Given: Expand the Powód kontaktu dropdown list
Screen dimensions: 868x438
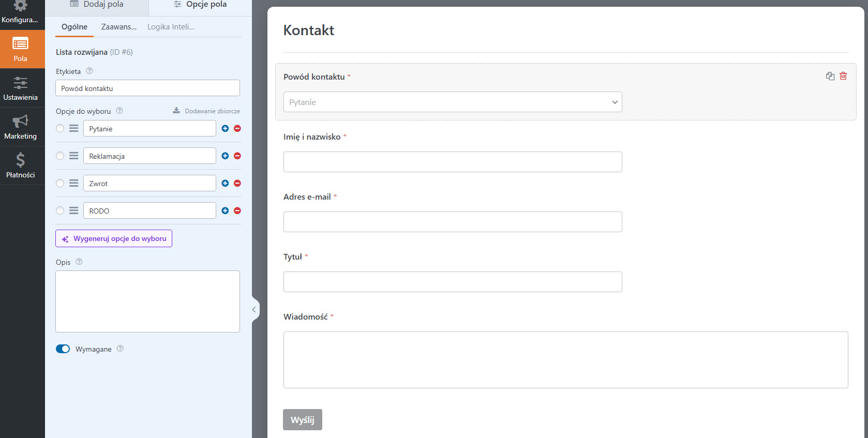Looking at the screenshot, I should click(453, 102).
